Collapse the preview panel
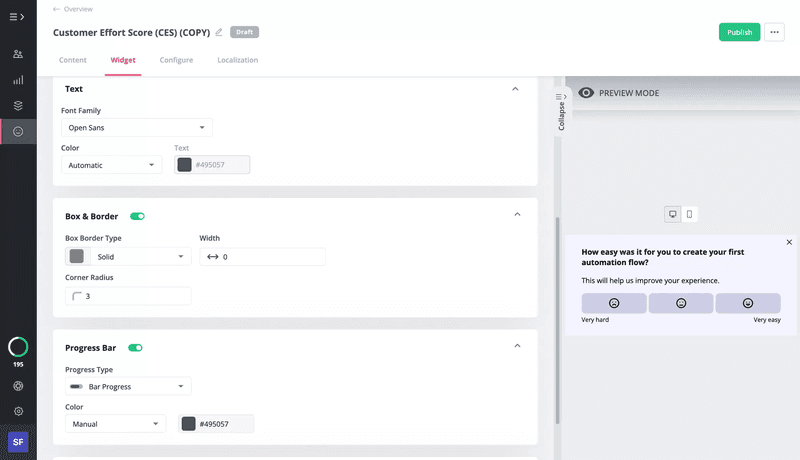Image resolution: width=800 pixels, height=460 pixels. click(561, 112)
